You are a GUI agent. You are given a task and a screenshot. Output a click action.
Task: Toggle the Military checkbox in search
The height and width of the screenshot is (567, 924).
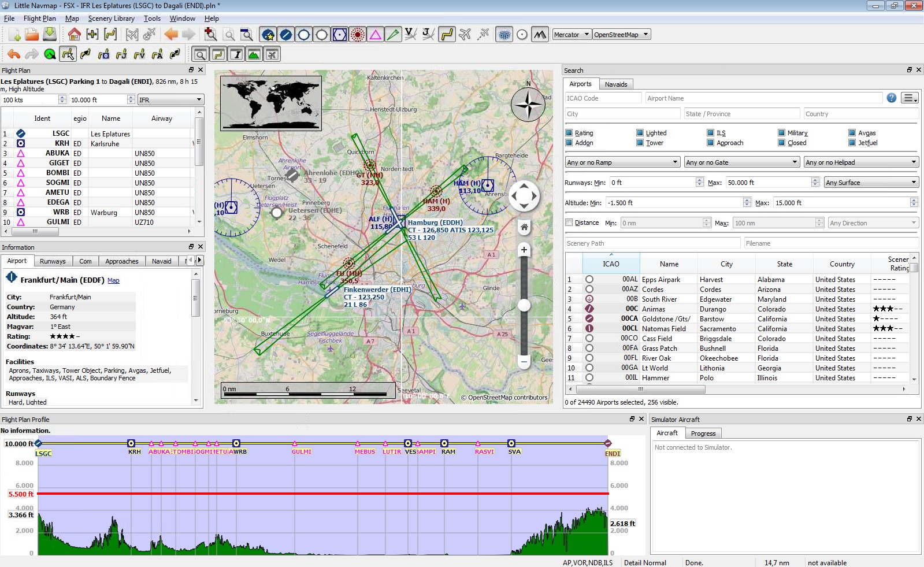tap(781, 133)
